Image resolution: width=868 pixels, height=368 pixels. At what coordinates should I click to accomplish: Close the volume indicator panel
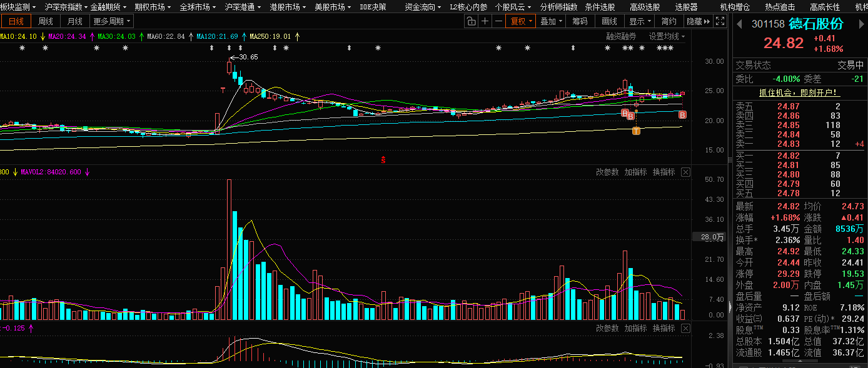tap(685, 172)
